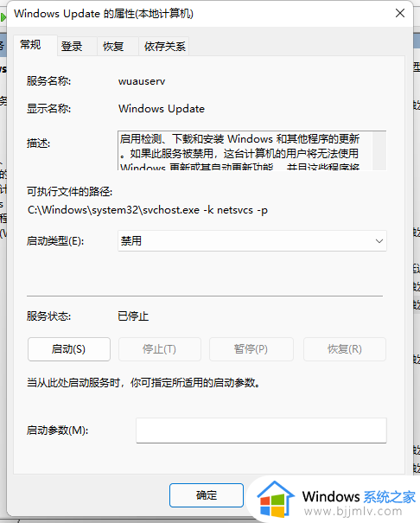Image resolution: width=420 pixels, height=523 pixels.
Task: Click the svchost.exe executable path text
Action: pyautogui.click(x=147, y=210)
